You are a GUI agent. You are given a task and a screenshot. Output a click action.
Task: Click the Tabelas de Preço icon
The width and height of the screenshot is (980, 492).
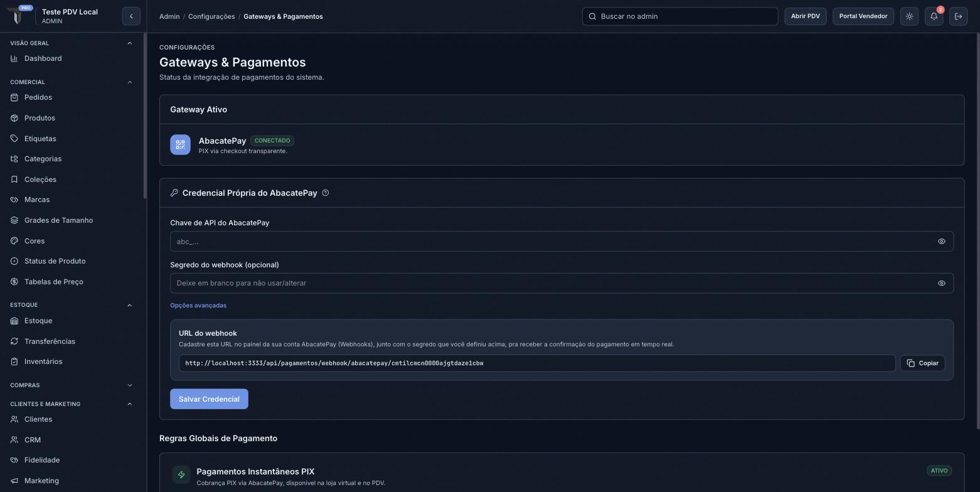14,282
